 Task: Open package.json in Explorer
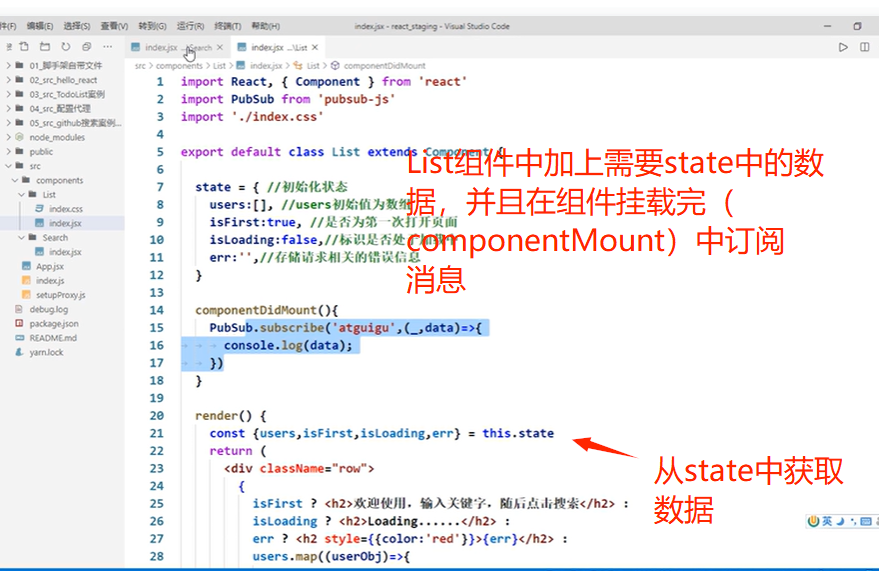click(54, 324)
